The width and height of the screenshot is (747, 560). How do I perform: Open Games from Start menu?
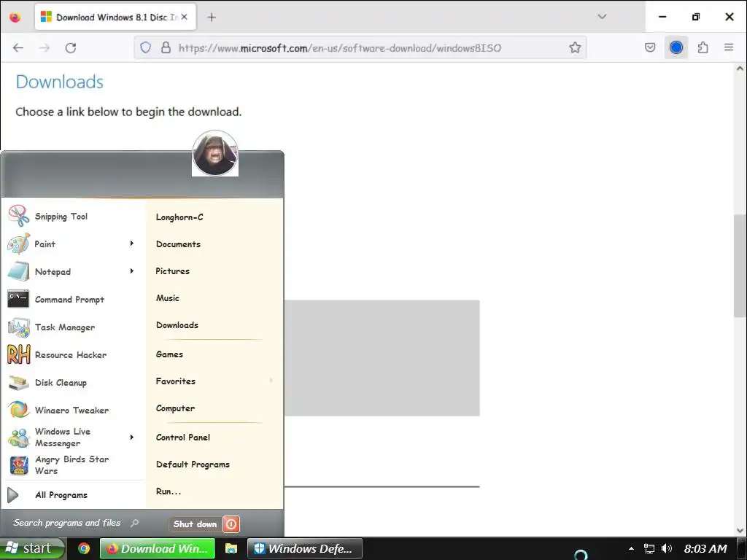click(169, 354)
